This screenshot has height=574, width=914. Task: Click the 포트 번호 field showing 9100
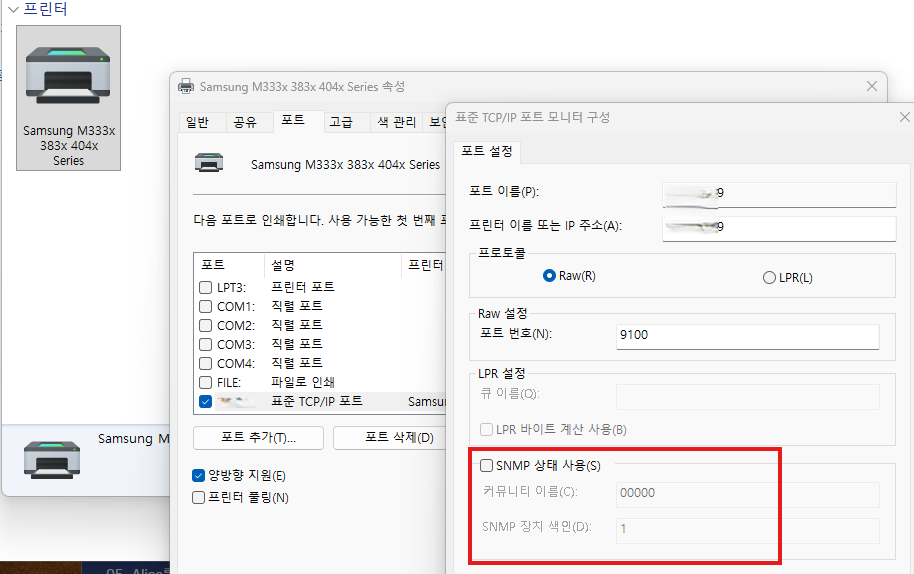[x=748, y=336]
